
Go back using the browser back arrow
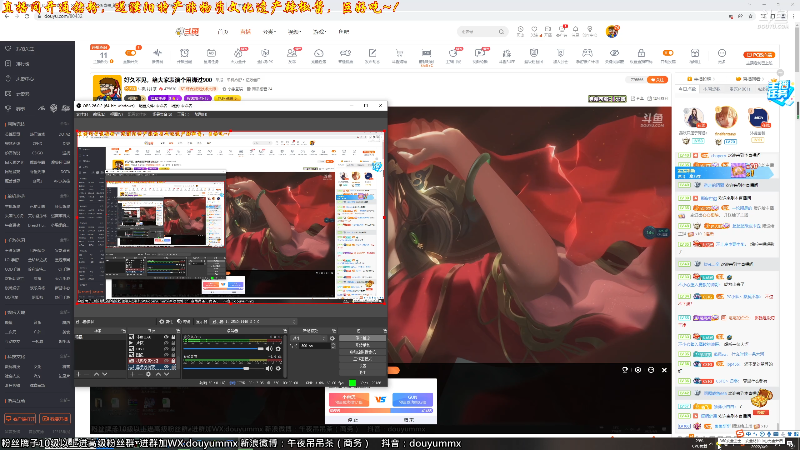[7, 16]
